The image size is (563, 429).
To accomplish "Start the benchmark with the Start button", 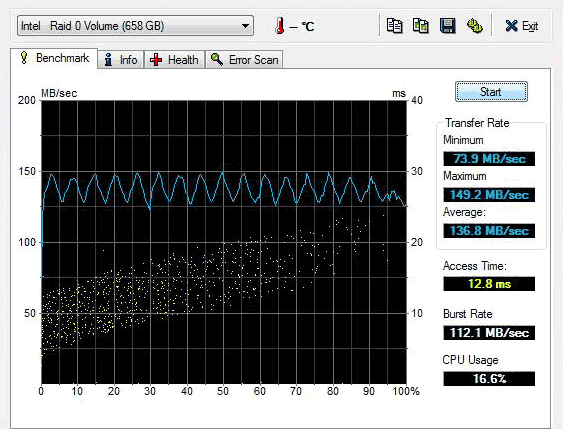I will tap(491, 92).
